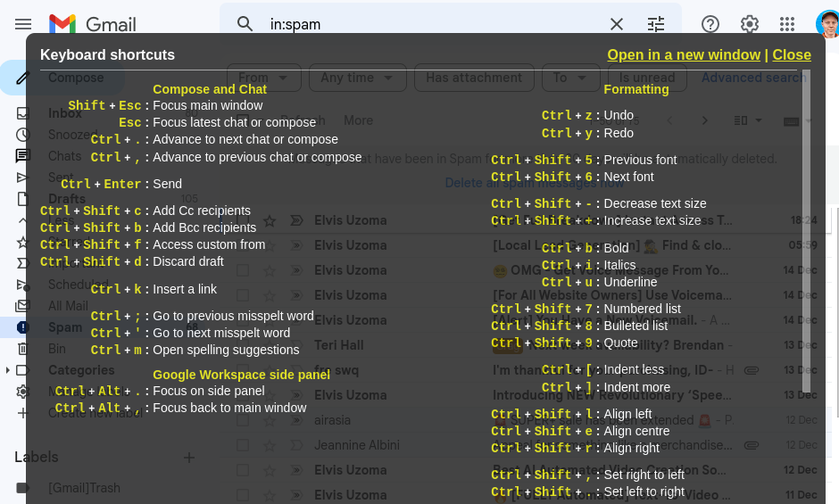Click the Compose pencil button
The height and width of the screenshot is (504, 839).
click(x=62, y=78)
